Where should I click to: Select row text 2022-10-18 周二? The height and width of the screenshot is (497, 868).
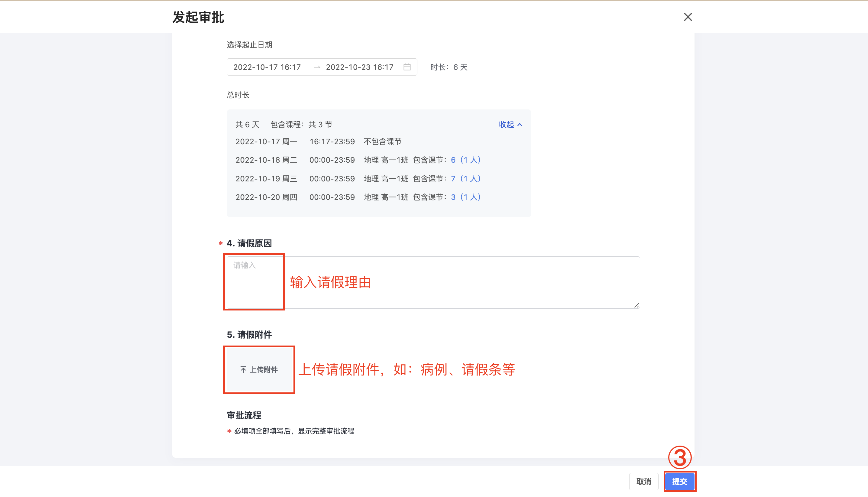(267, 160)
